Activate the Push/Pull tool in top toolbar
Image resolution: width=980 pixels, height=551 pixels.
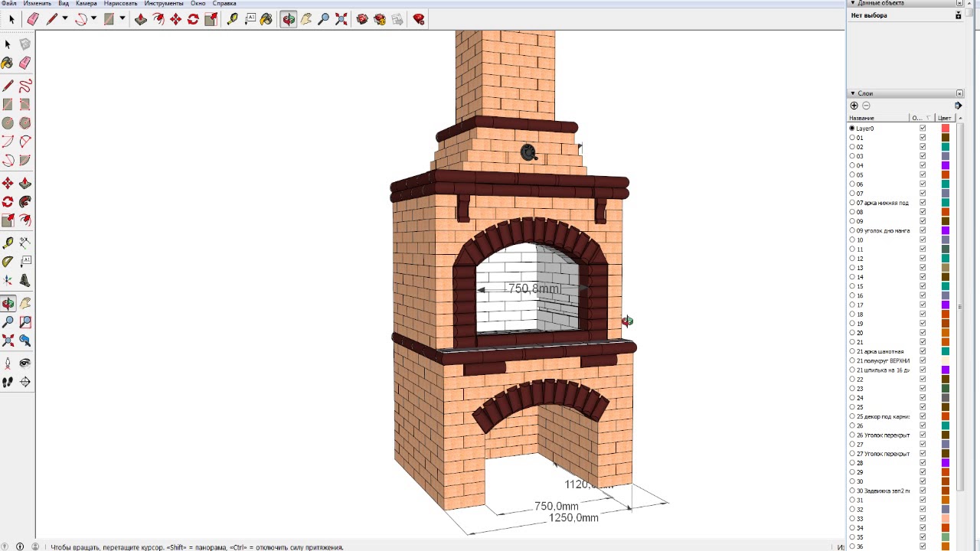point(141,19)
